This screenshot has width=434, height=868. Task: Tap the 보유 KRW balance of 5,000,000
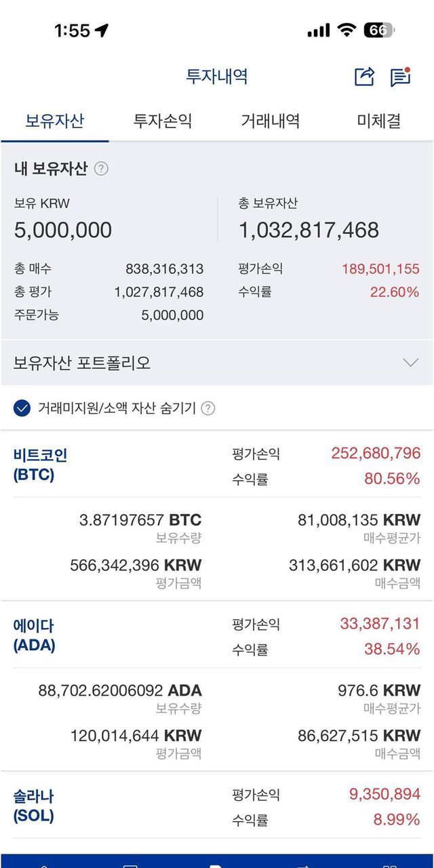coord(63,231)
